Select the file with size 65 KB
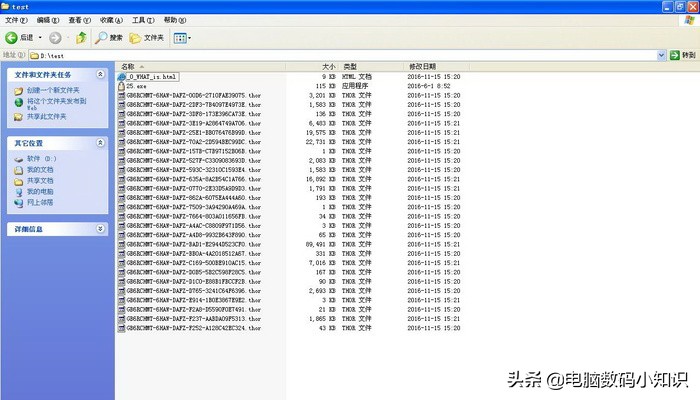 click(x=193, y=235)
